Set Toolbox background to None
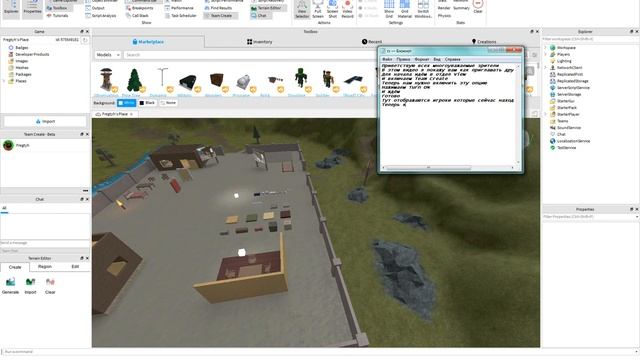 (x=168, y=103)
